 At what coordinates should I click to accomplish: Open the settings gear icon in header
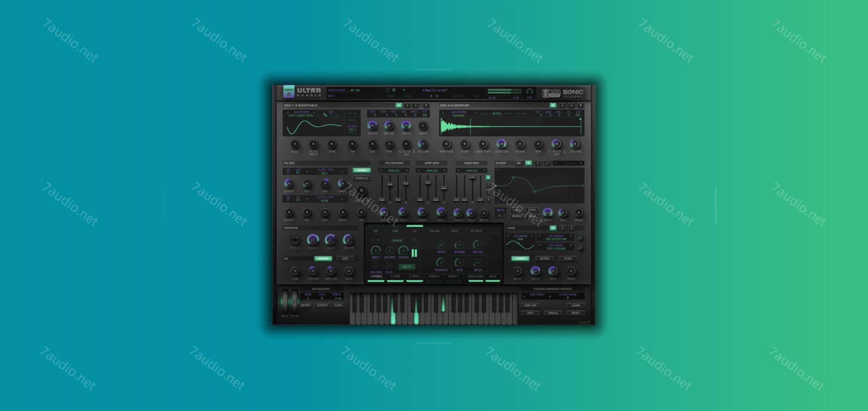(x=394, y=90)
